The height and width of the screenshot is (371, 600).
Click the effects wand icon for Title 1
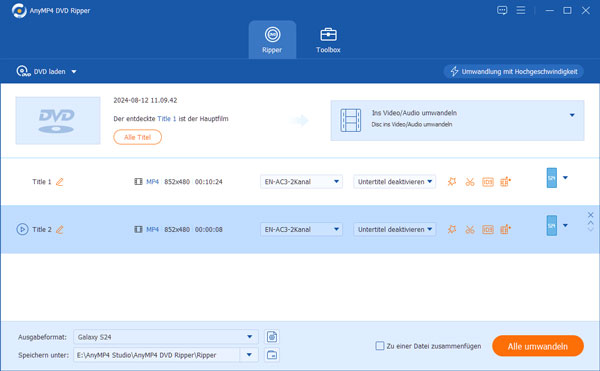pyautogui.click(x=452, y=182)
